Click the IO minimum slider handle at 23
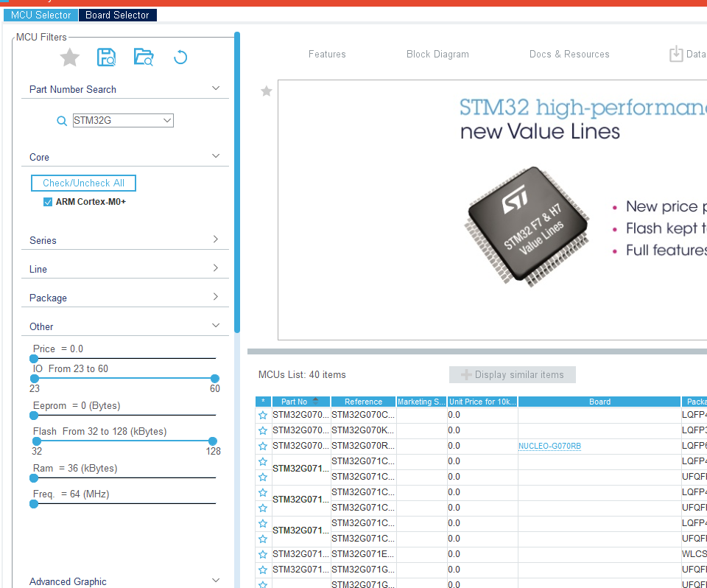This screenshot has height=588, width=707. [x=35, y=378]
